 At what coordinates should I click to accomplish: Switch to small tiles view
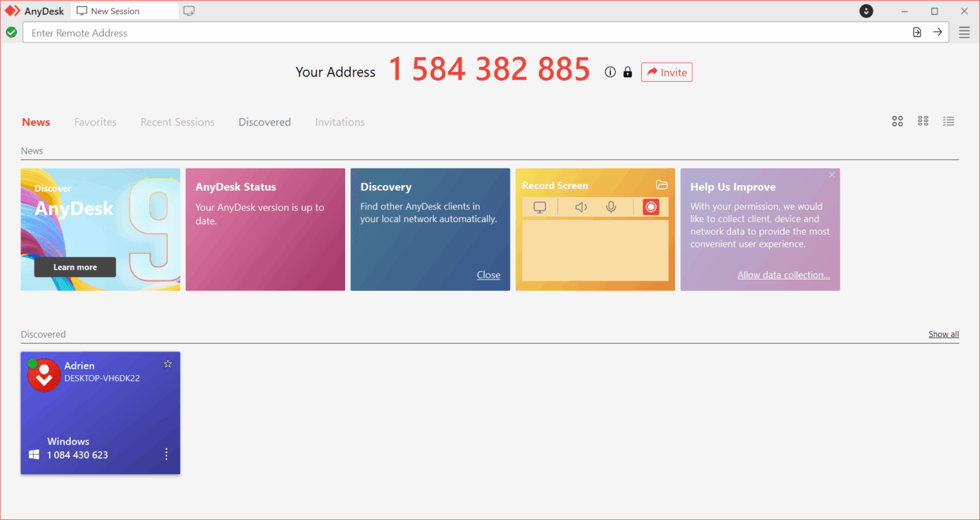[923, 121]
